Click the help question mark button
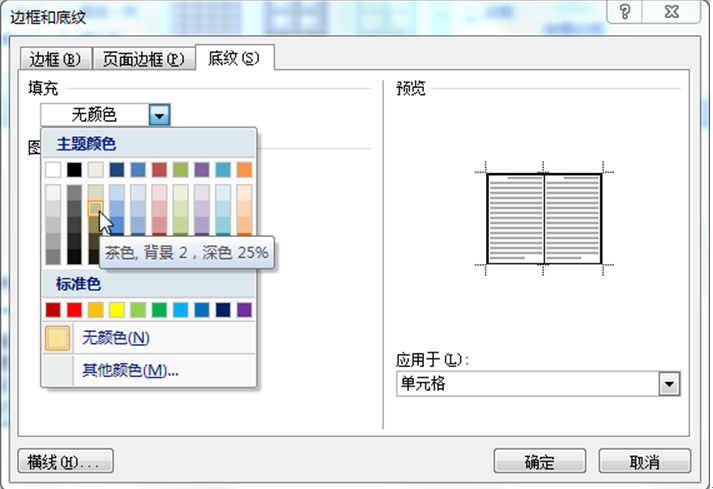 click(624, 11)
